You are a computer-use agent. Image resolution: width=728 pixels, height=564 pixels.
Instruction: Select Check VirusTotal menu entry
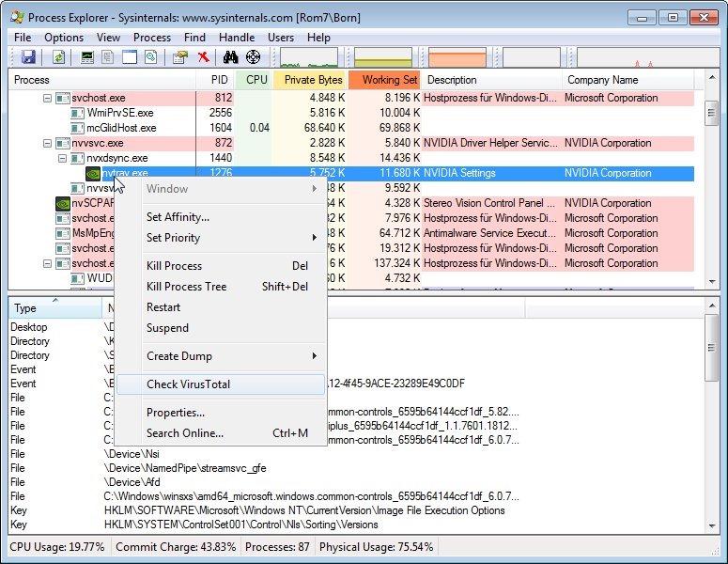pos(221,384)
